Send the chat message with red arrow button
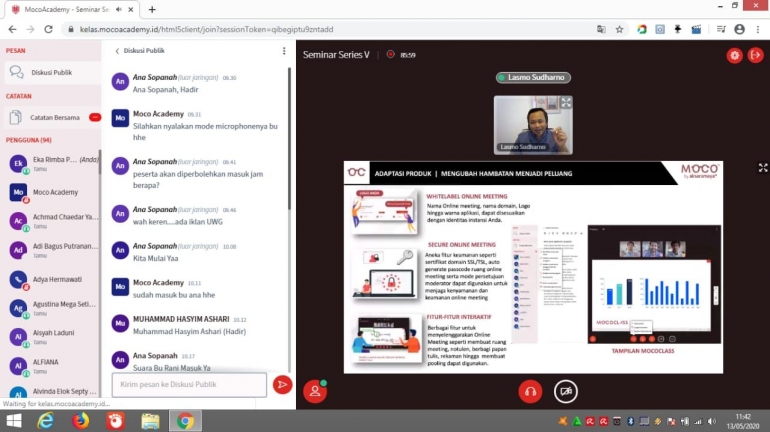770x432 pixels. pos(282,384)
